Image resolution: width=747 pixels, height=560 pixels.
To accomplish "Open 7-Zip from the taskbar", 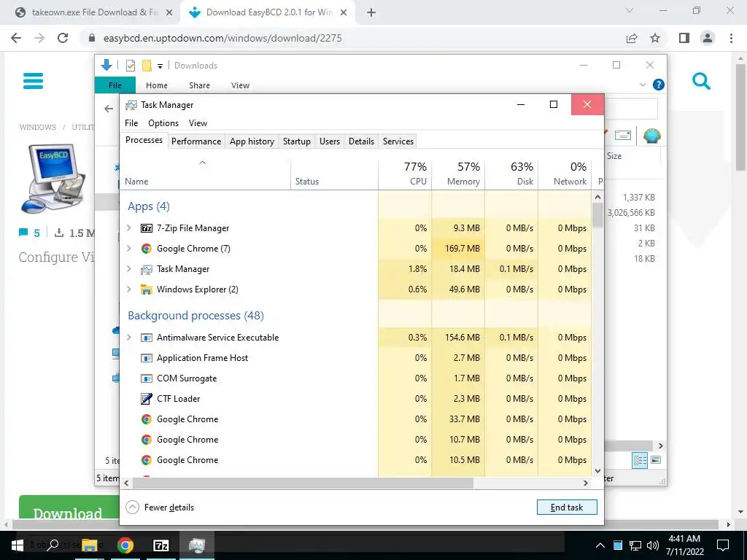I will click(x=161, y=545).
